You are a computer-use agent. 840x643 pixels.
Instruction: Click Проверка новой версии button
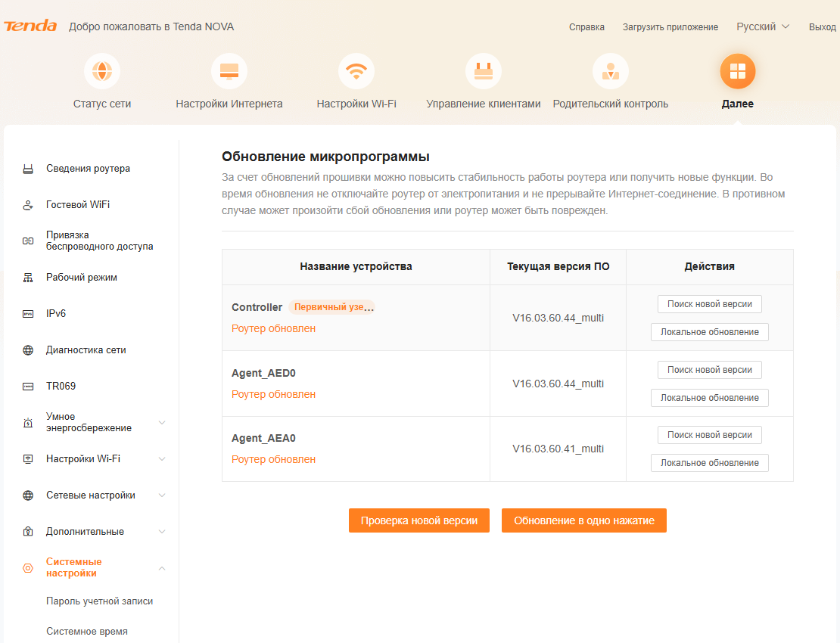[x=419, y=520]
